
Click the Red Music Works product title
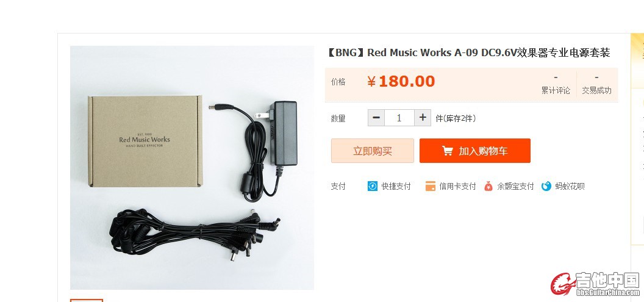point(468,52)
